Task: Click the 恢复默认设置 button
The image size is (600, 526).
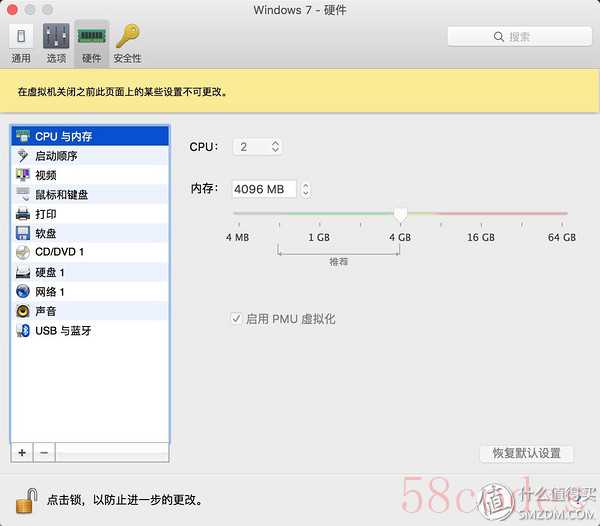Action: [x=527, y=453]
